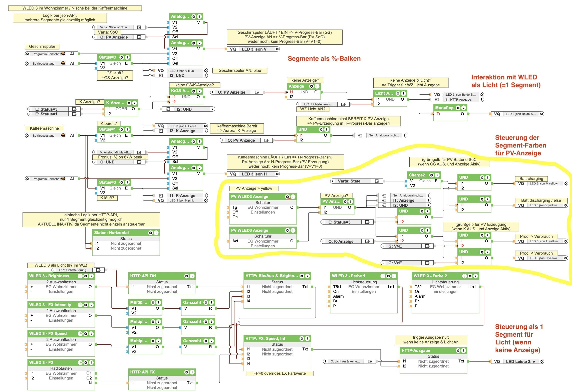Click jump arrow icon on Varta: State connector
Screen dimensions: 572x392
(377, 181)
